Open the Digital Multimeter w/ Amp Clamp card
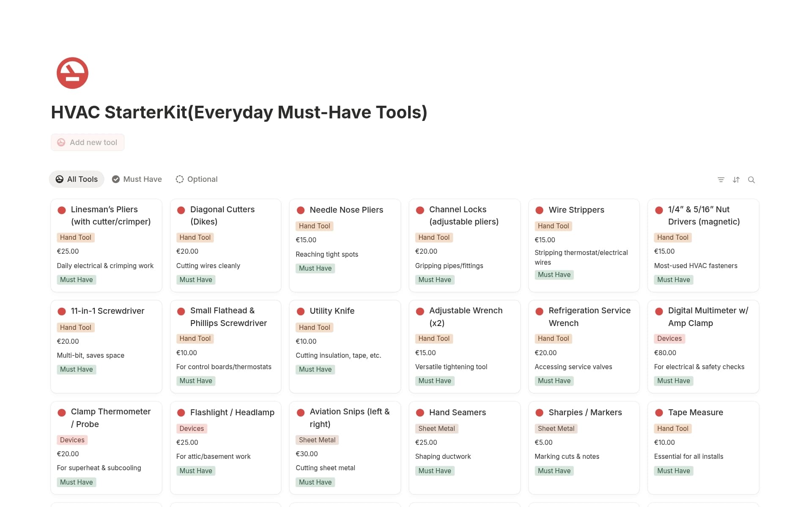The image size is (812, 507). pyautogui.click(x=708, y=316)
